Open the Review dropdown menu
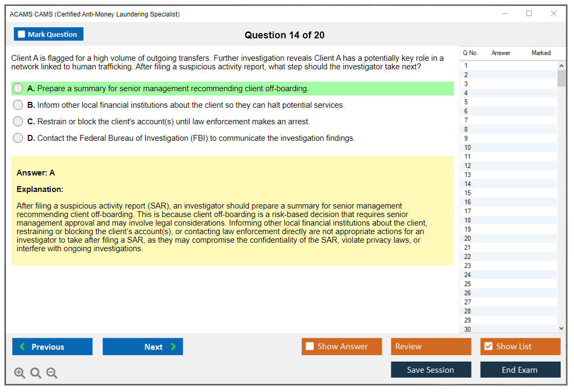Screen dimensions: 574x392 point(430,347)
